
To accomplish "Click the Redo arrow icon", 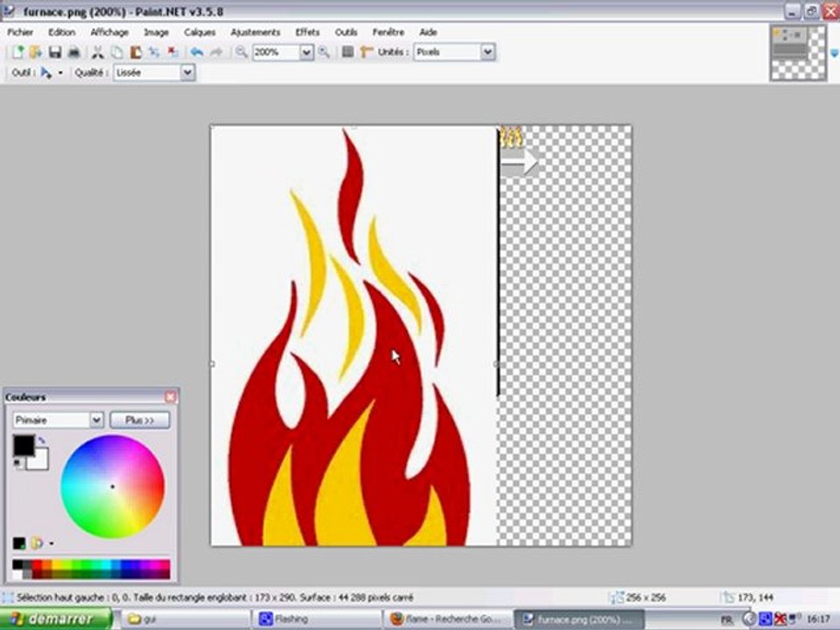I will [216, 52].
